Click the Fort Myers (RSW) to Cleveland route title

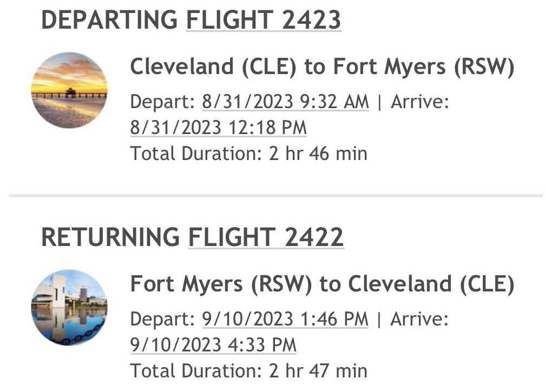tap(322, 284)
